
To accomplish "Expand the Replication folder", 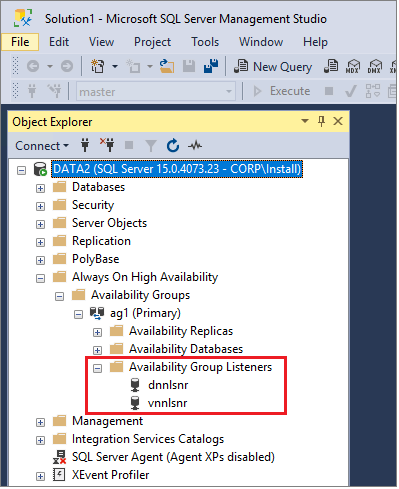I will click(40, 243).
